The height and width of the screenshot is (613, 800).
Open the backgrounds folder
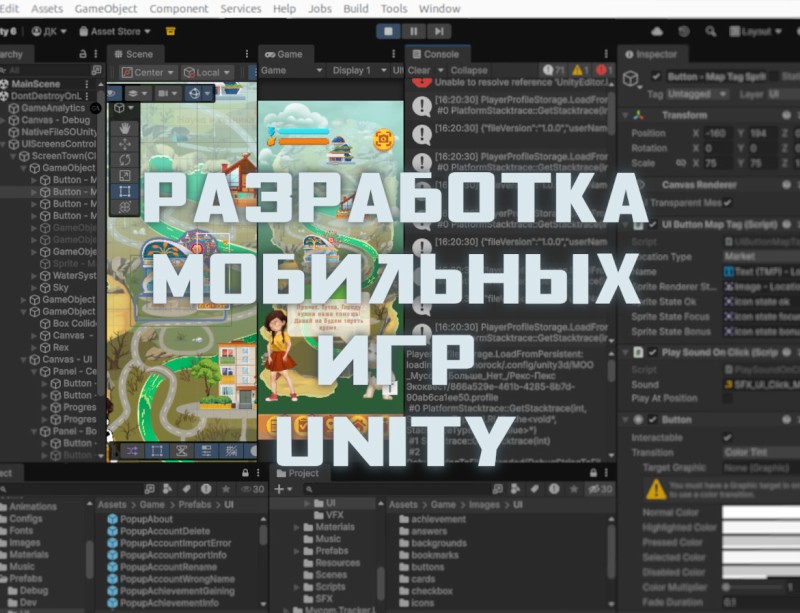tap(432, 543)
